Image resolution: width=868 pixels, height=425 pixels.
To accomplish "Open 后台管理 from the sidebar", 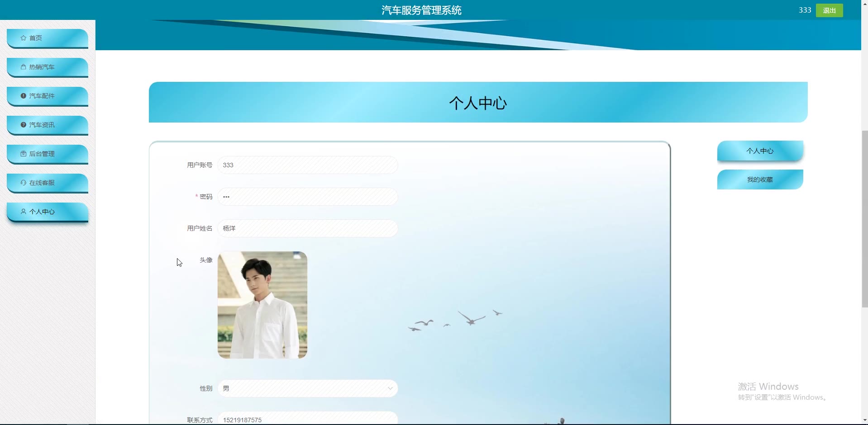I will [x=48, y=154].
